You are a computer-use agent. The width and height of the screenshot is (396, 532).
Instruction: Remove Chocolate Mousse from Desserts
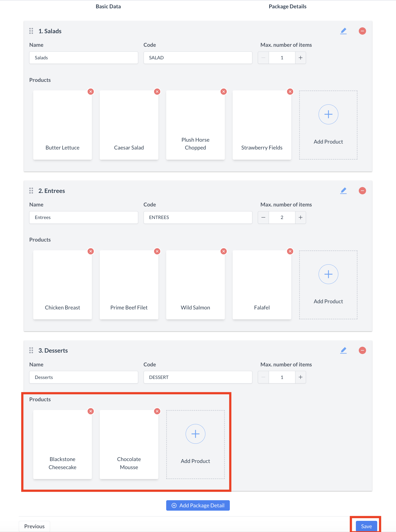point(157,411)
